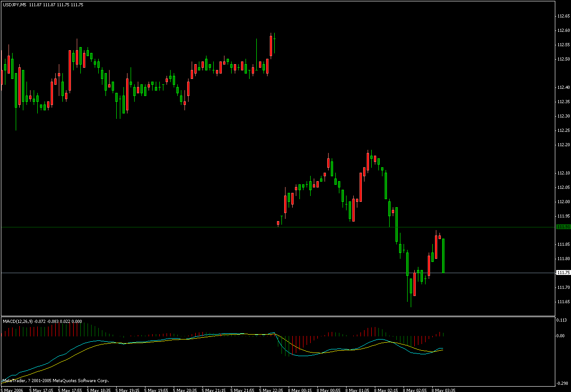
Task: Select the 5 May 2006 axis label
Action: coord(12,390)
